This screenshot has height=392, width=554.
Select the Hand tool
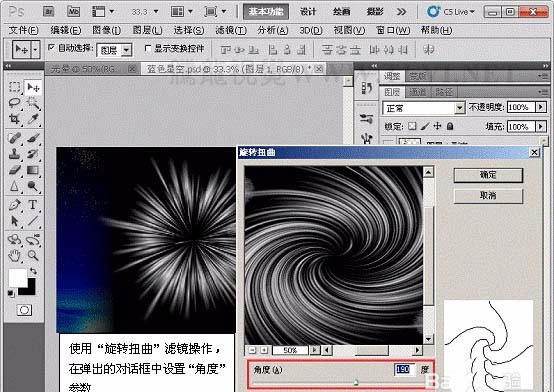coord(14,255)
